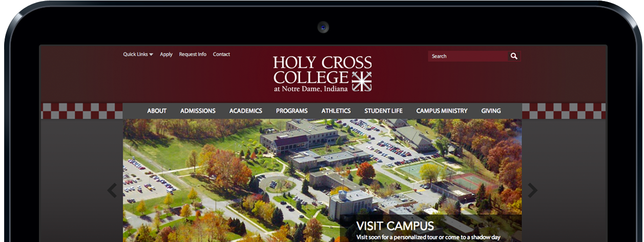
Task: Expand the Quick Links dropdown
Action: coord(138,54)
